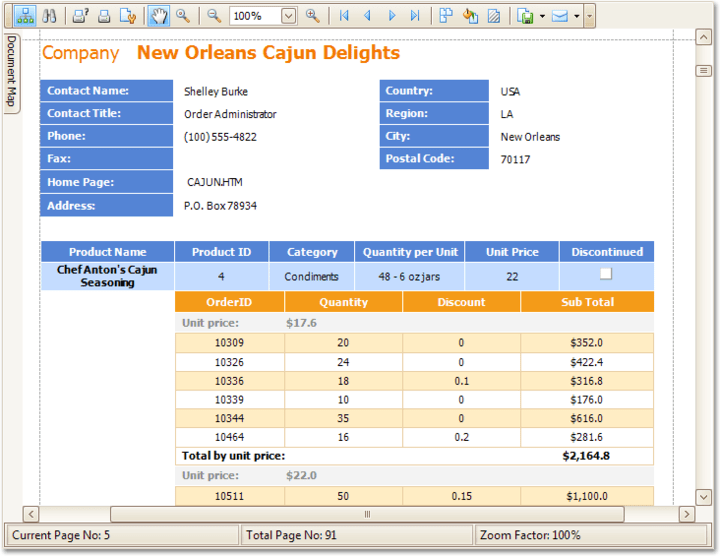This screenshot has height=556, width=720.
Task: Click the 100% zoom input field
Action: (254, 16)
